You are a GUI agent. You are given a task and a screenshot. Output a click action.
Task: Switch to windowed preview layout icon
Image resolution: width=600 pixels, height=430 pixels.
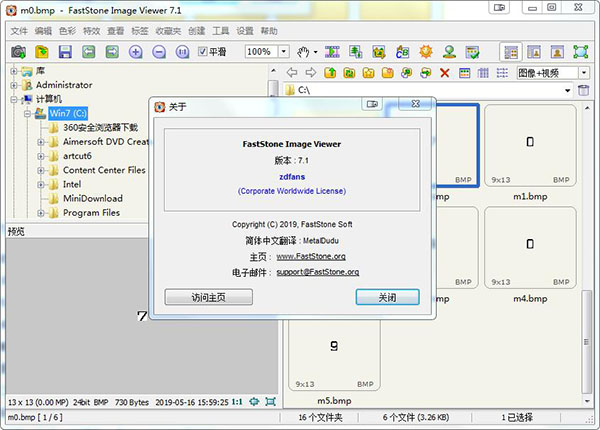pyautogui.click(x=534, y=52)
